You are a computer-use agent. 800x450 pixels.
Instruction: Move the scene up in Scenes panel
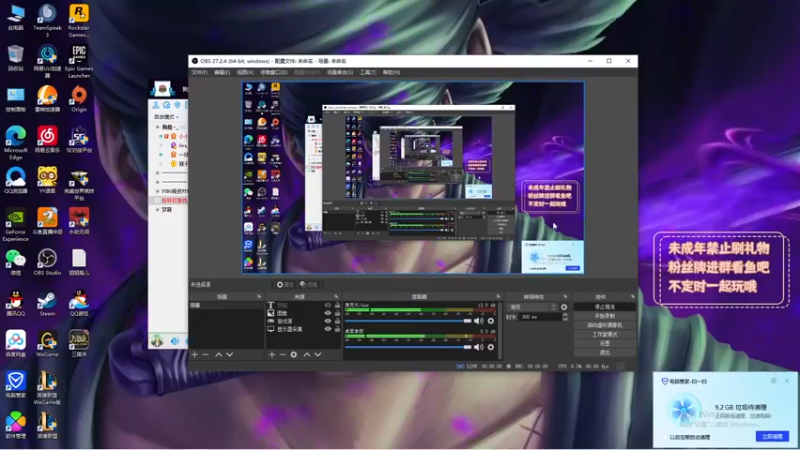[218, 355]
